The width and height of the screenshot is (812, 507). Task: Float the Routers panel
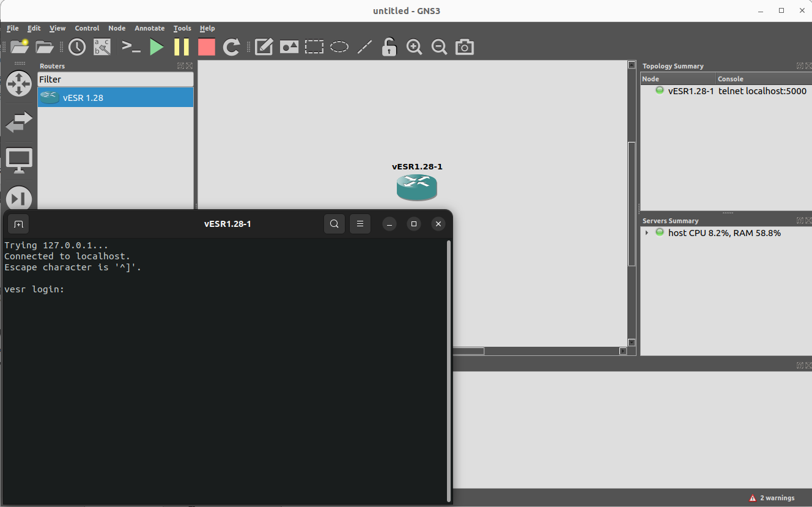click(x=181, y=66)
